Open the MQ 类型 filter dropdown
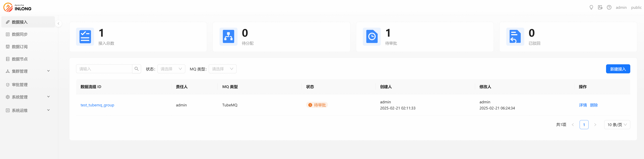This screenshot has width=644, height=159. coord(222,69)
